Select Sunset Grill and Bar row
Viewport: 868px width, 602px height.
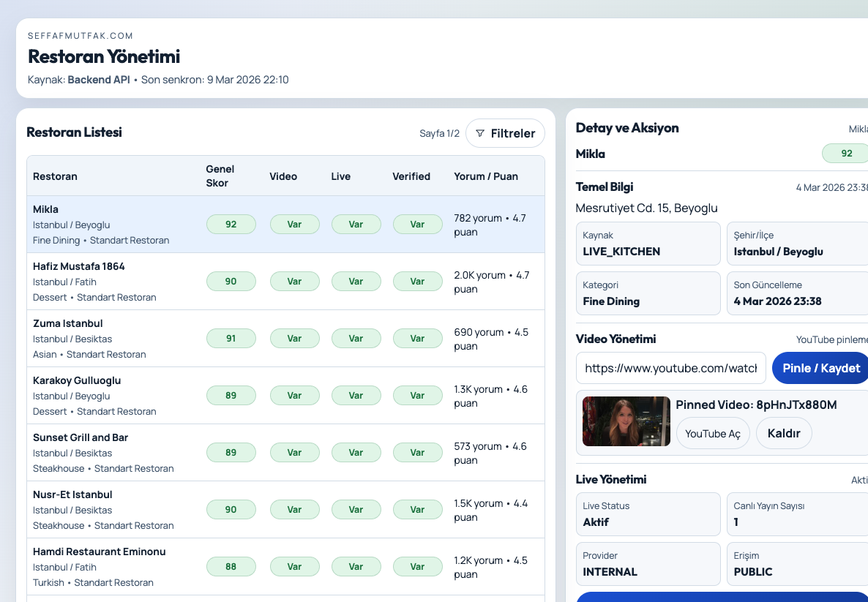point(285,452)
